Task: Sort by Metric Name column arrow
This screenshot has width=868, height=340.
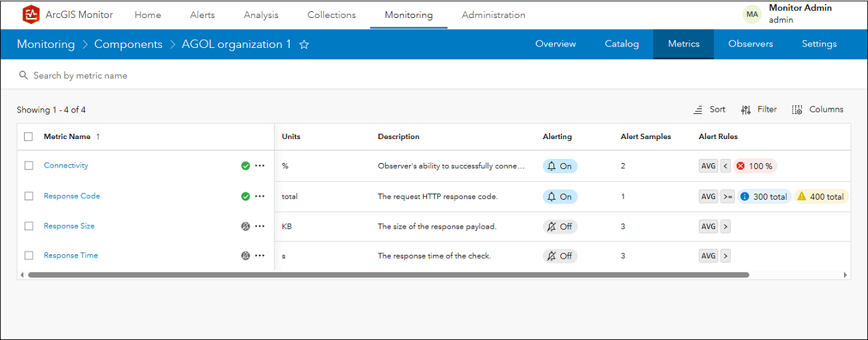Action: click(98, 137)
